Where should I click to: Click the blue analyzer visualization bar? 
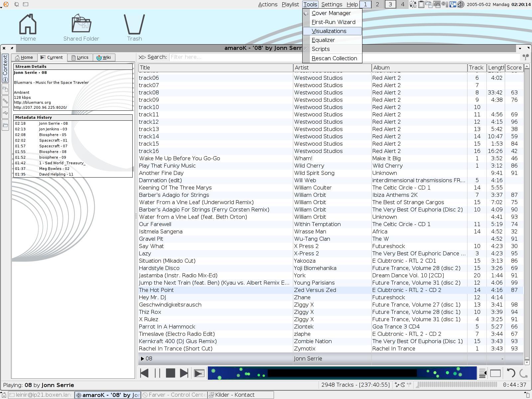click(342, 373)
